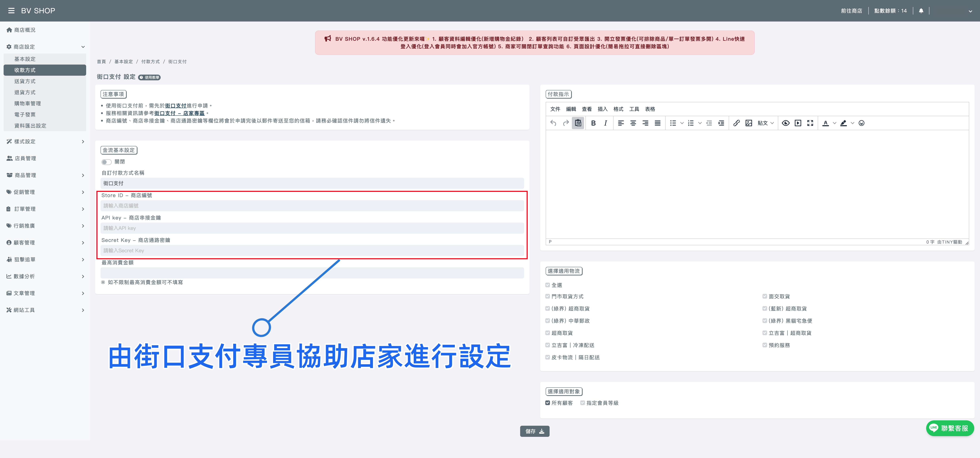
Task: Insert a link using the chain icon
Action: [x=736, y=123]
